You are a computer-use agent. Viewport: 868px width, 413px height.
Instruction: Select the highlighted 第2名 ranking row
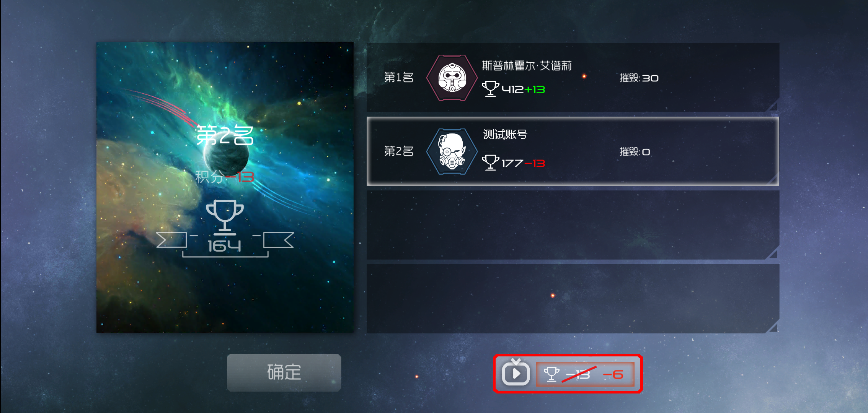[x=573, y=151]
